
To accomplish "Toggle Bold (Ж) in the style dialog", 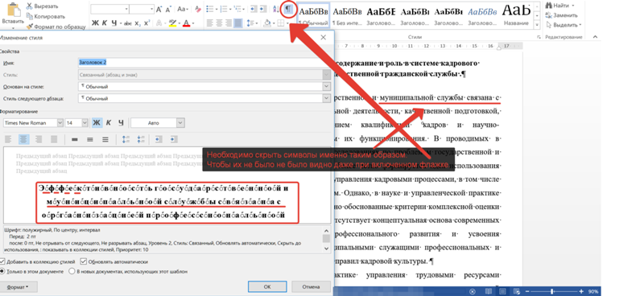I will pyautogui.click(x=97, y=123).
